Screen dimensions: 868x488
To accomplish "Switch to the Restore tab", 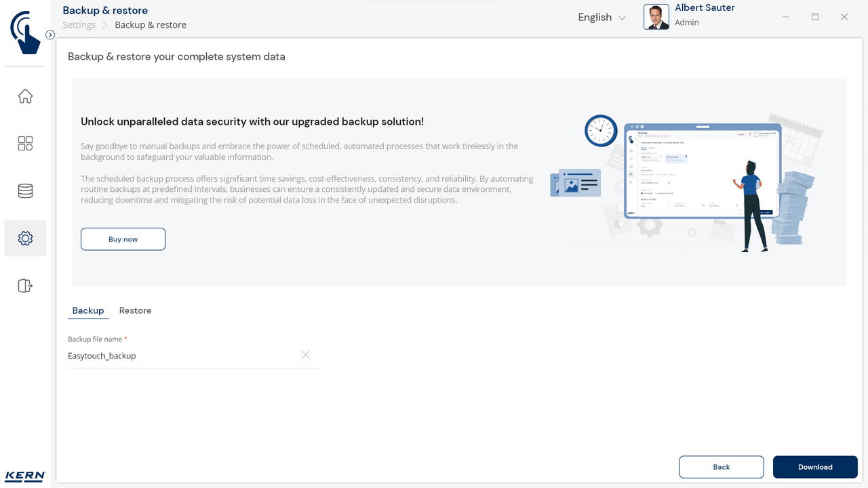I will [x=135, y=310].
